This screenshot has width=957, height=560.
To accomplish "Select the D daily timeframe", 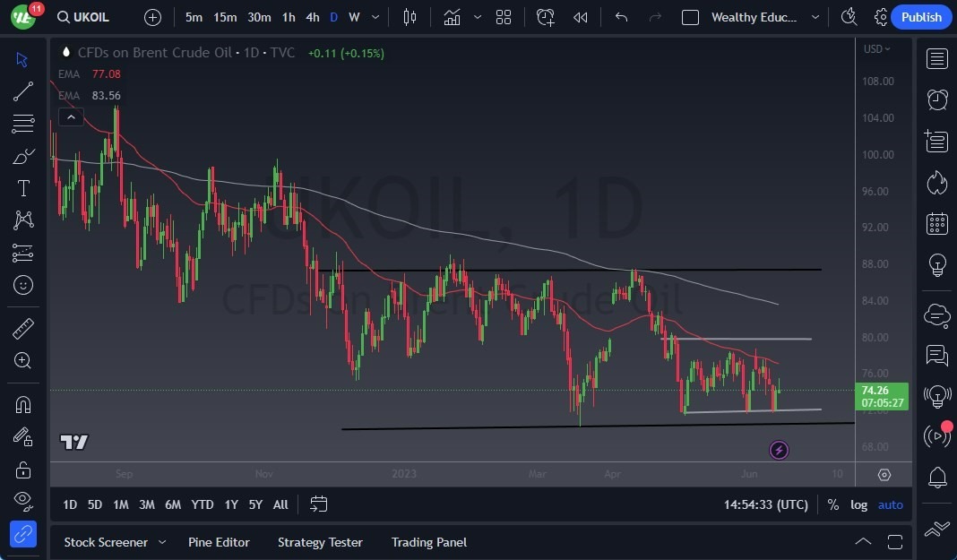I will tap(333, 17).
